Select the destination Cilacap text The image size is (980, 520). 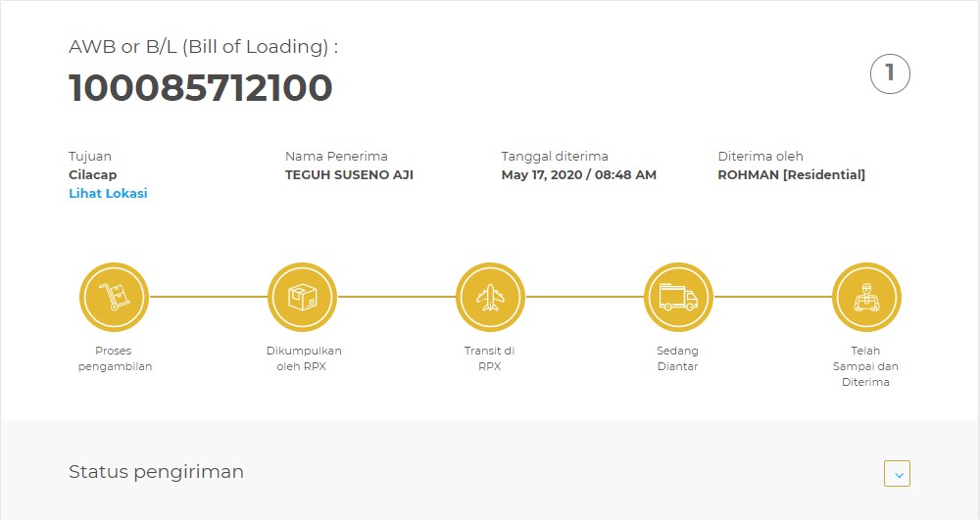point(92,174)
